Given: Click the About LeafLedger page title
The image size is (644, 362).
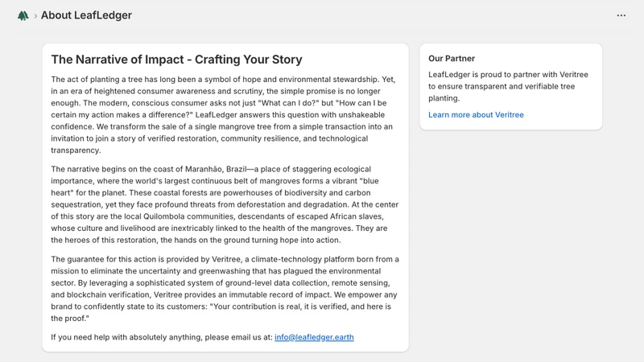Looking at the screenshot, I should 86,15.
